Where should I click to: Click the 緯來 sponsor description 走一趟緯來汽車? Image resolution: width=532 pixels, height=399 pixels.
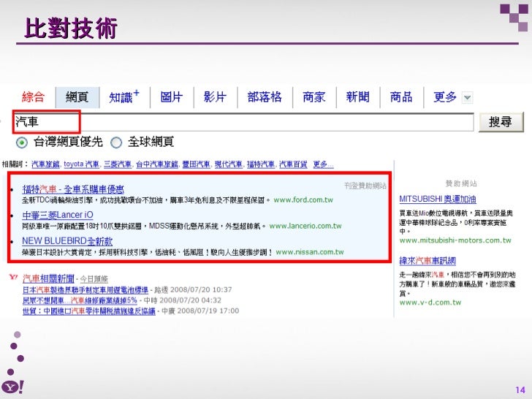click(457, 284)
